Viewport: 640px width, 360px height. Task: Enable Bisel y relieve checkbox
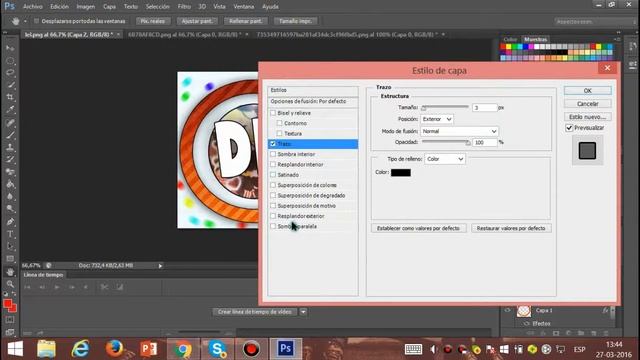click(273, 113)
